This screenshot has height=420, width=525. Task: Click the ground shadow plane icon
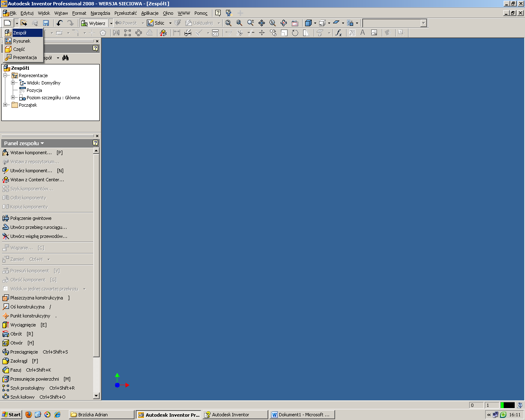[x=336, y=23]
